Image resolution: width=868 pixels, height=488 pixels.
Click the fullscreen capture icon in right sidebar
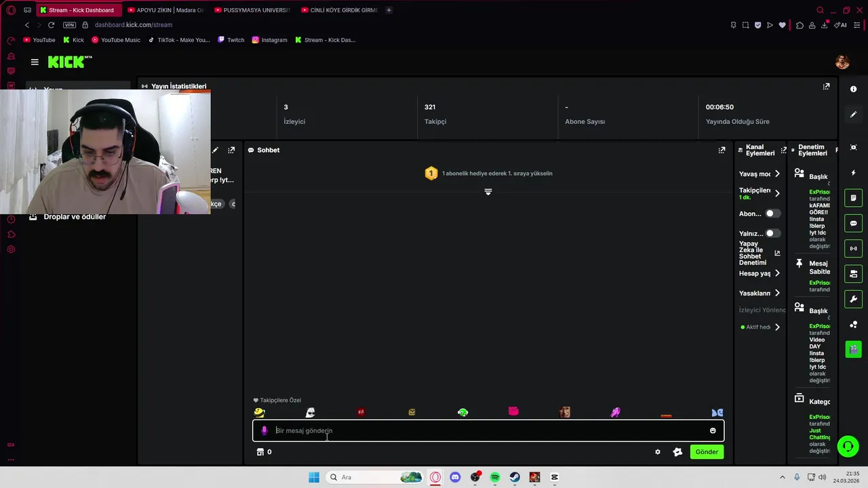pyautogui.click(x=853, y=148)
